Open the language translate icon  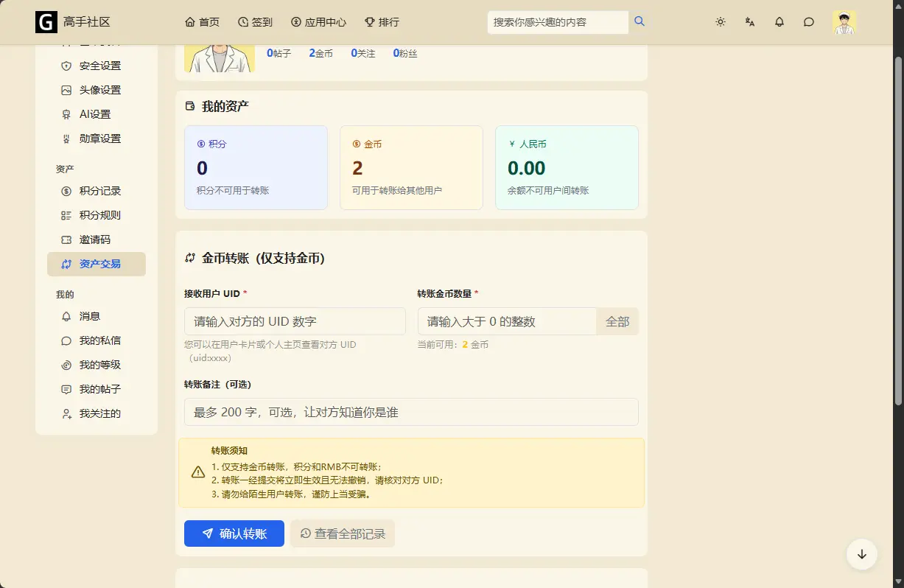coord(750,22)
